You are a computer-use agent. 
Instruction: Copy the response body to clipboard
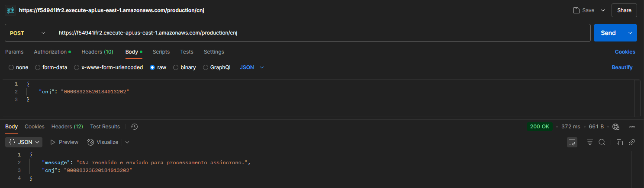[x=619, y=142]
